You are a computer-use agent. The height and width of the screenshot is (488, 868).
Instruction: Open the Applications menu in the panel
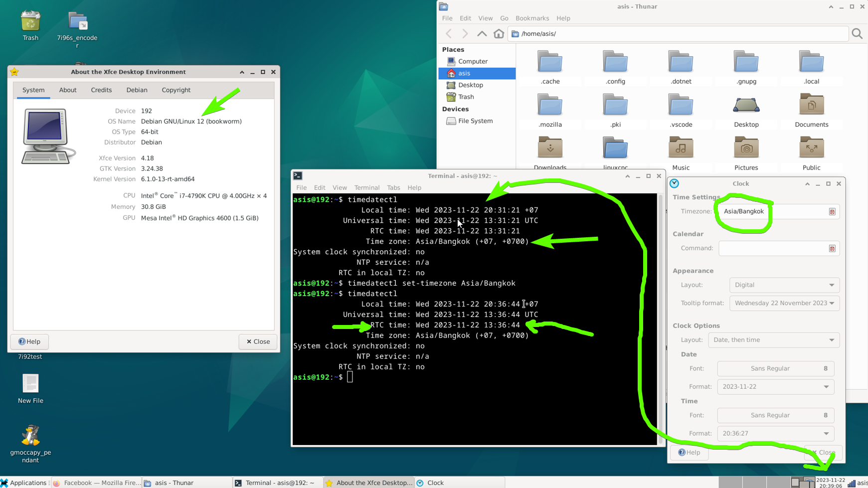point(24,483)
